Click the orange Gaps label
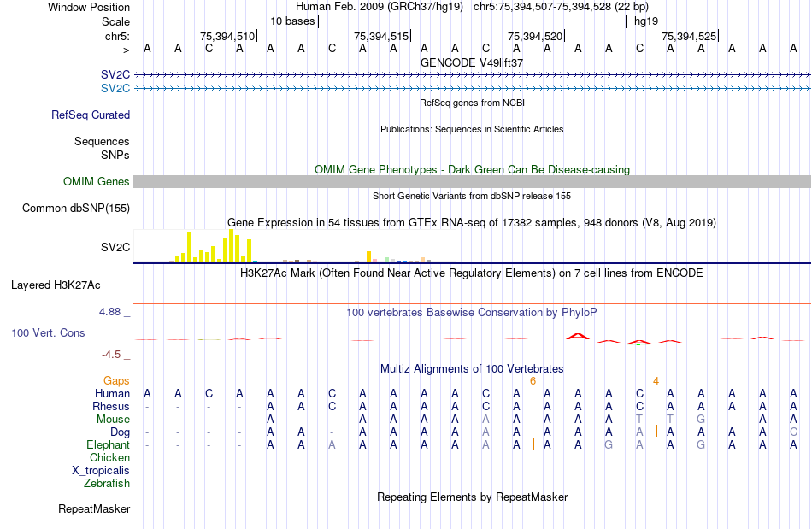Screen dimensions: 812x529 116,380
